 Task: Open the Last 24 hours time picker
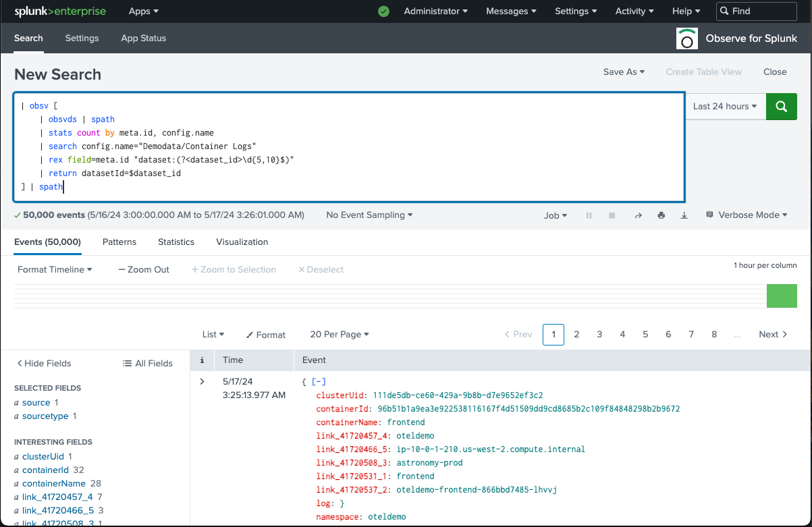tap(725, 107)
